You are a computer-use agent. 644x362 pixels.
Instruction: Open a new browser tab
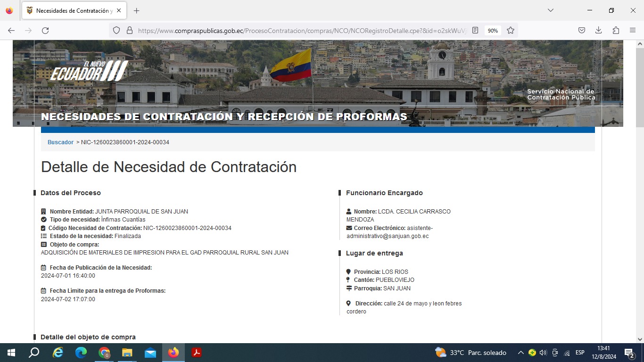tap(137, 10)
